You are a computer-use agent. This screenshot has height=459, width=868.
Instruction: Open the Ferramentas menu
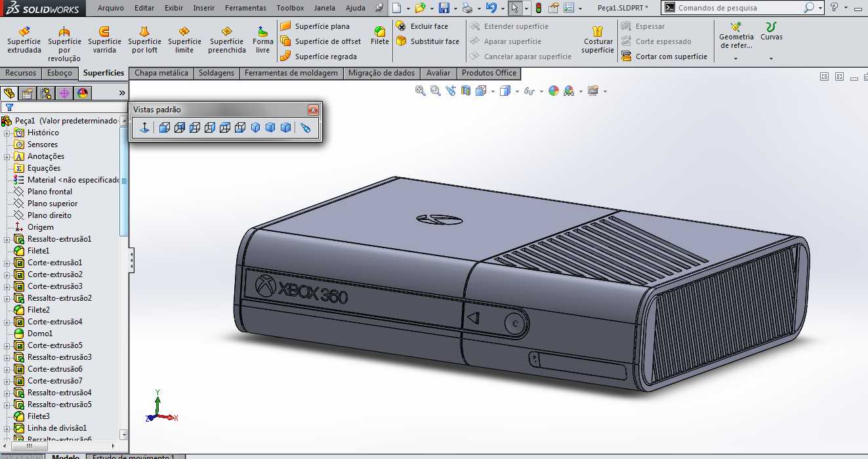245,8
